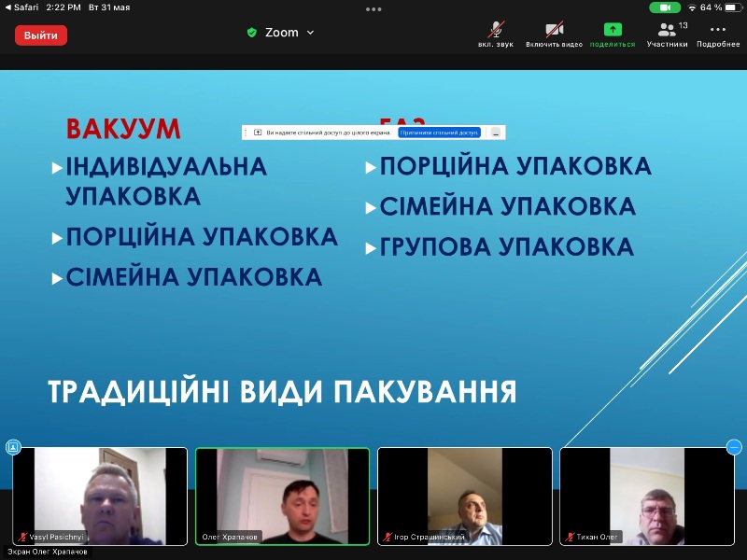The width and height of the screenshot is (747, 560).
Task: Click the participant count 13
Action: coord(684,25)
